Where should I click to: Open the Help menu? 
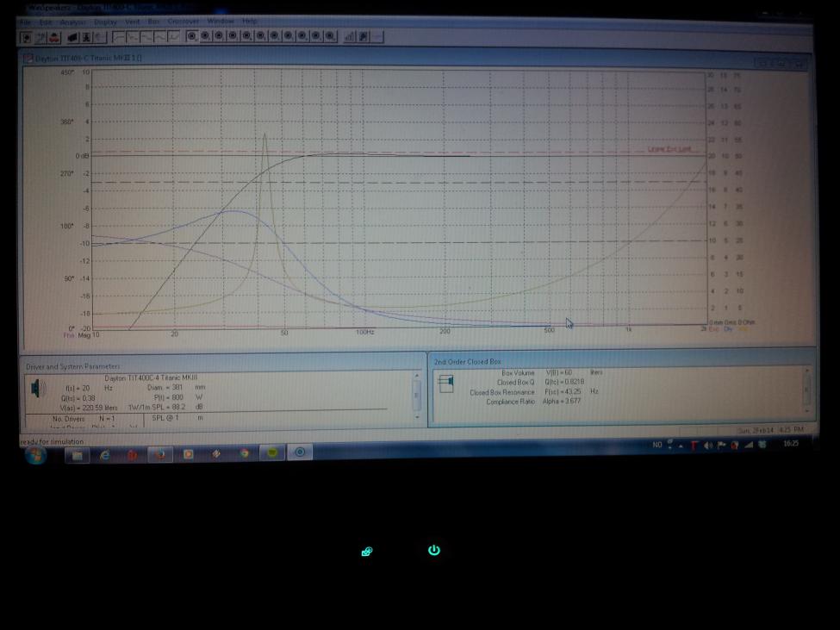click(250, 21)
